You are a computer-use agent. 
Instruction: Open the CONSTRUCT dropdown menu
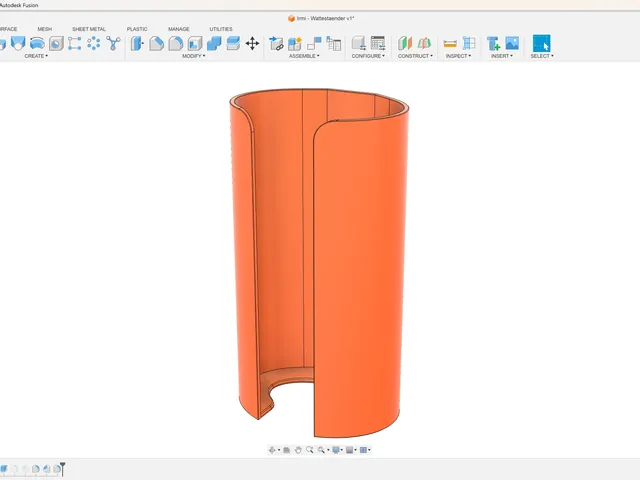(x=415, y=56)
